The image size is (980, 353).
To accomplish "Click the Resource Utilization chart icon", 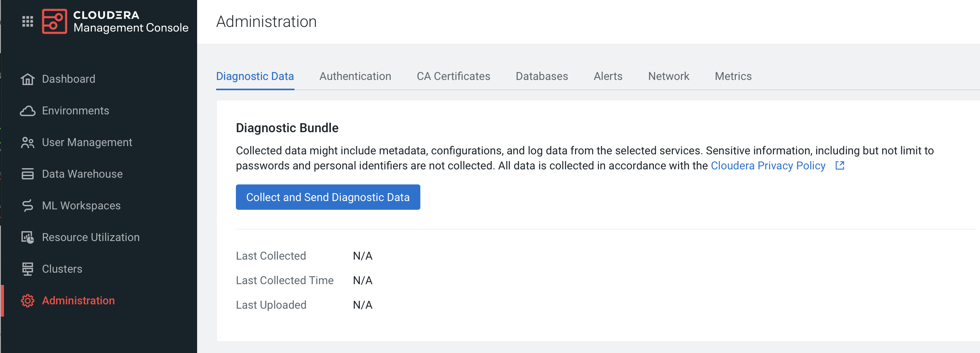I will (27, 237).
